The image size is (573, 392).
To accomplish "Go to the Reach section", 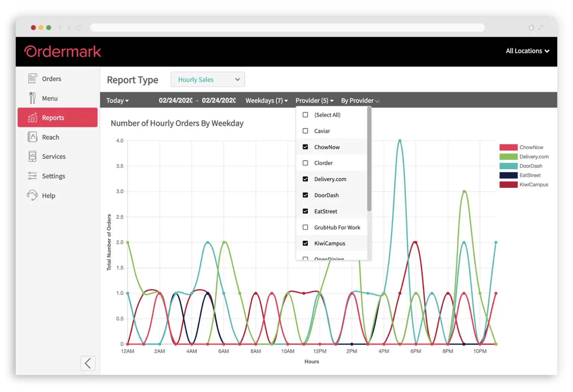I will click(57, 137).
